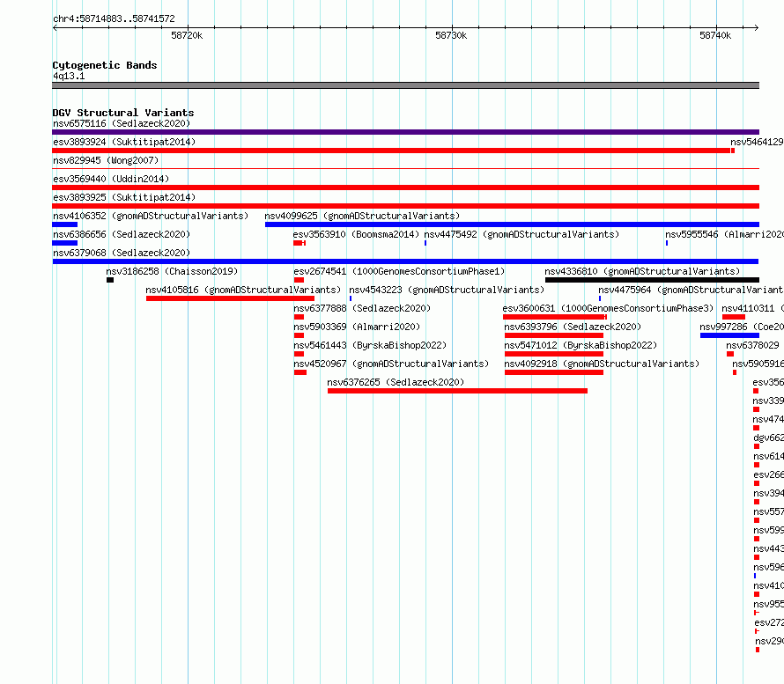Open esv2674541 1000GenomesConsortiumPhase1 label
Screen dimensions: 784x684
coord(399,271)
